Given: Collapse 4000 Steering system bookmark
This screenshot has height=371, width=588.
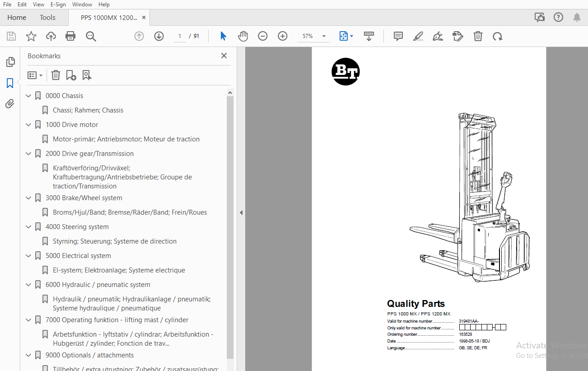Looking at the screenshot, I should tap(28, 227).
